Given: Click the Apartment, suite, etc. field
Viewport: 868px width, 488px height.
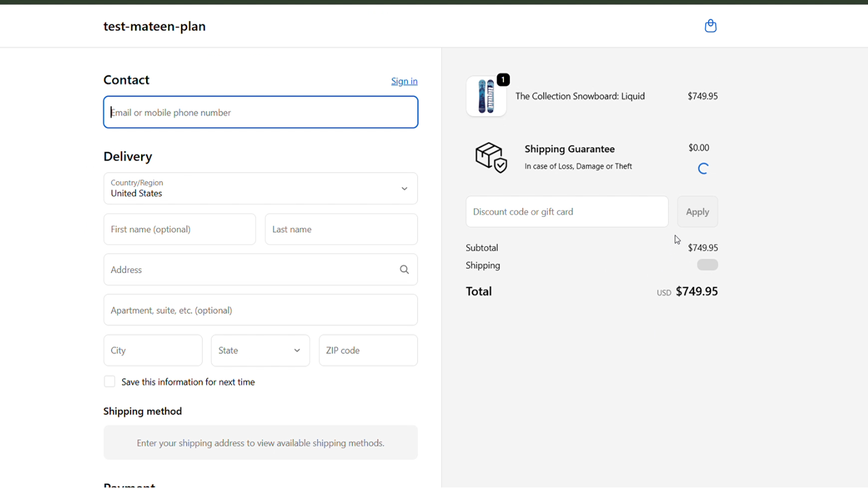Looking at the screenshot, I should pos(260,310).
